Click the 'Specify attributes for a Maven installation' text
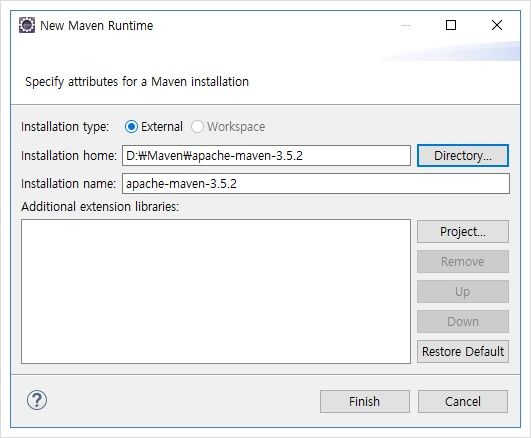531x438 pixels. [x=137, y=82]
